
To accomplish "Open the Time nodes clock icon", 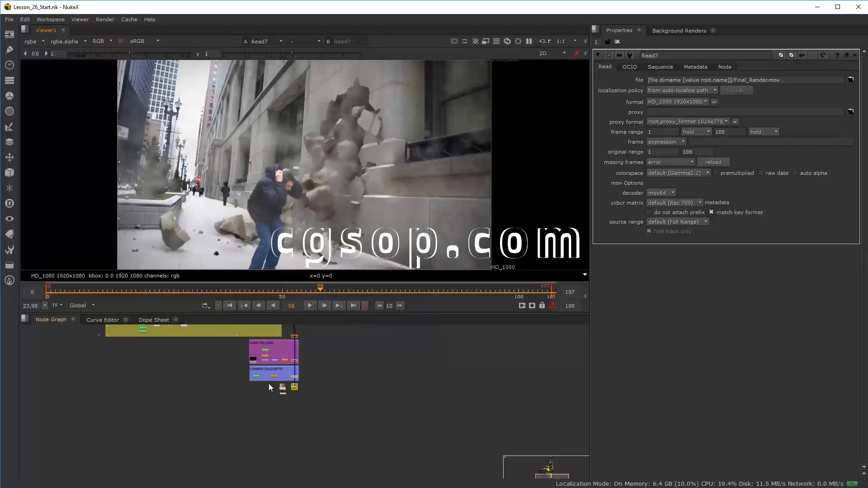I will pyautogui.click(x=9, y=65).
